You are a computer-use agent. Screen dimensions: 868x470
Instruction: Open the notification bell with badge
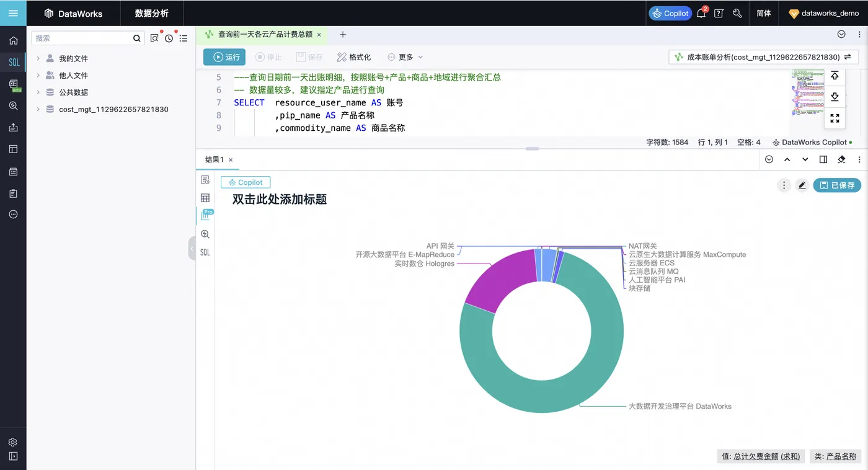point(702,12)
